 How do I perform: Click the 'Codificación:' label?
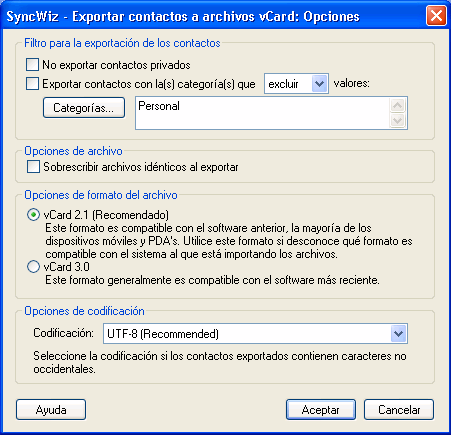(64, 333)
